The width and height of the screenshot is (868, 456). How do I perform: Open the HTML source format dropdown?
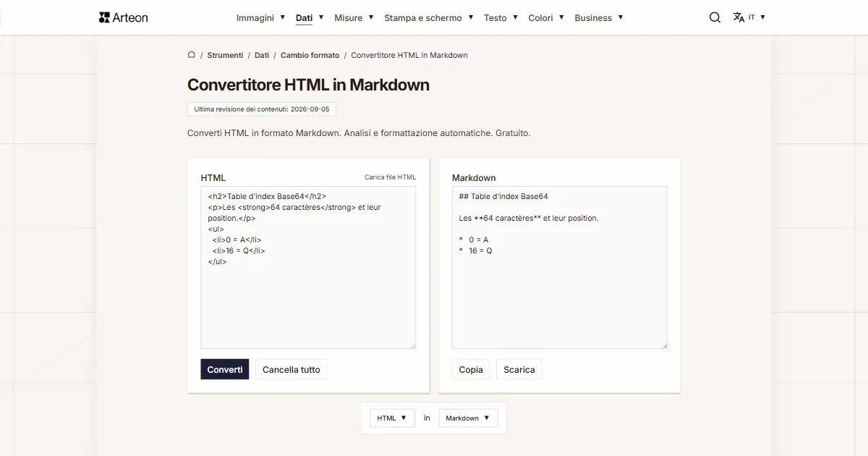(x=392, y=418)
